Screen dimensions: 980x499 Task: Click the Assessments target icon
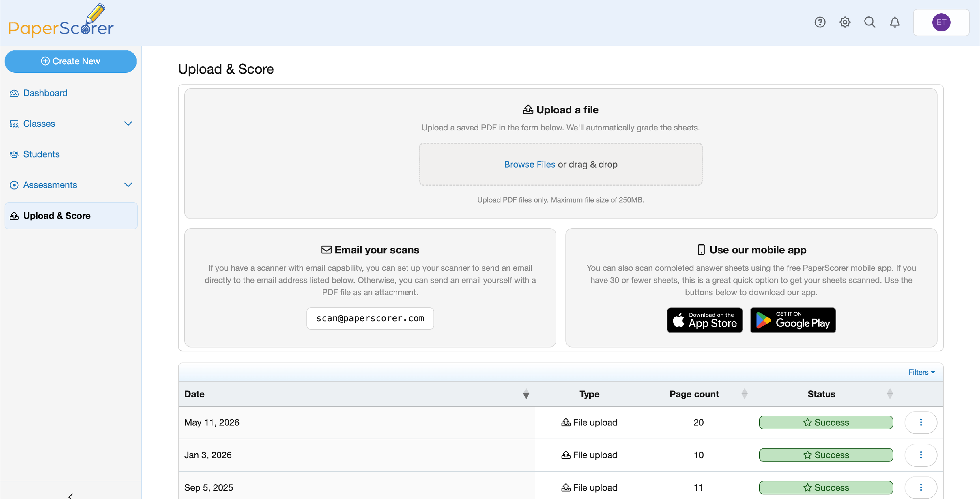[x=14, y=185]
